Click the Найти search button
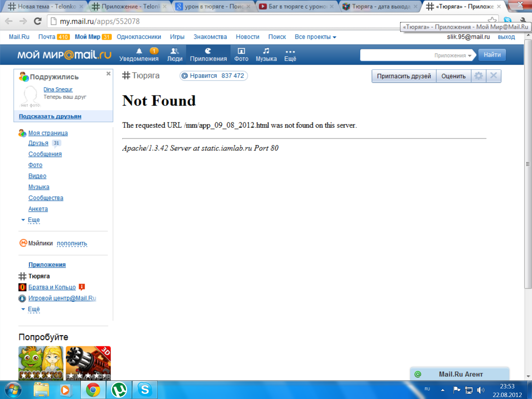This screenshot has height=399, width=532. pyautogui.click(x=492, y=55)
